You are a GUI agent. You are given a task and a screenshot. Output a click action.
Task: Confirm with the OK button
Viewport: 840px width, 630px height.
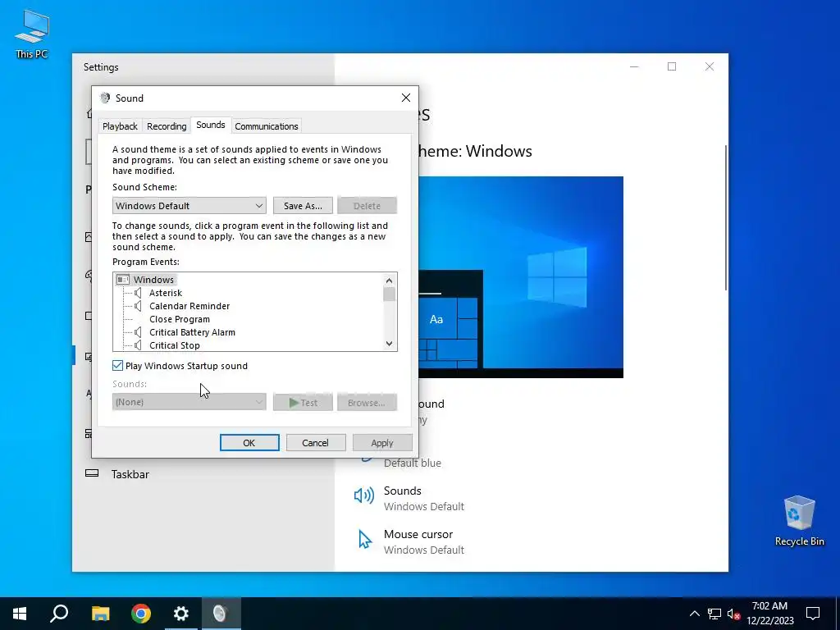pos(249,442)
